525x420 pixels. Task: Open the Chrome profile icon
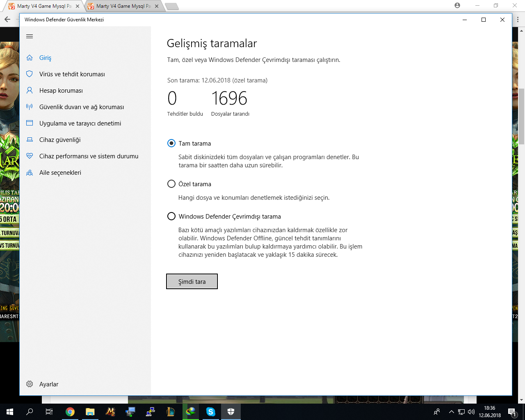click(x=457, y=5)
